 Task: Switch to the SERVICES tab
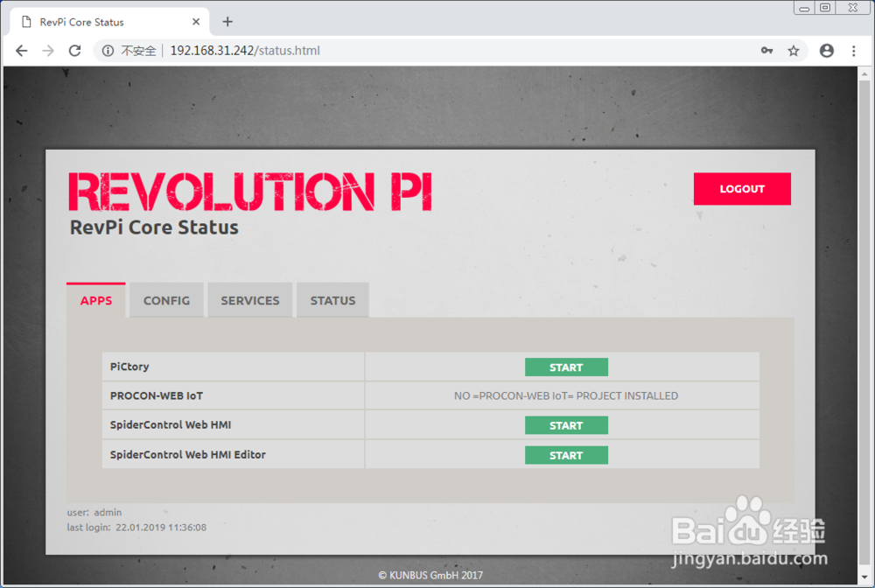tap(250, 300)
